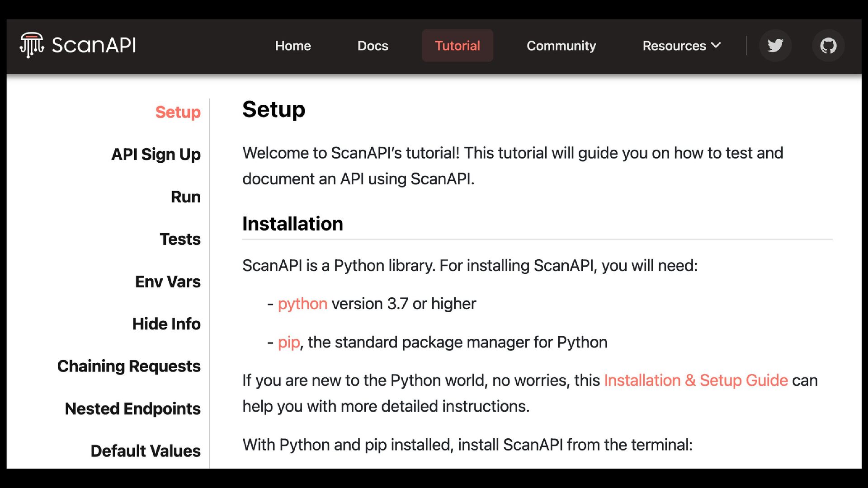The width and height of the screenshot is (868, 488).
Task: Open the Tests sidebar section
Action: point(180,239)
